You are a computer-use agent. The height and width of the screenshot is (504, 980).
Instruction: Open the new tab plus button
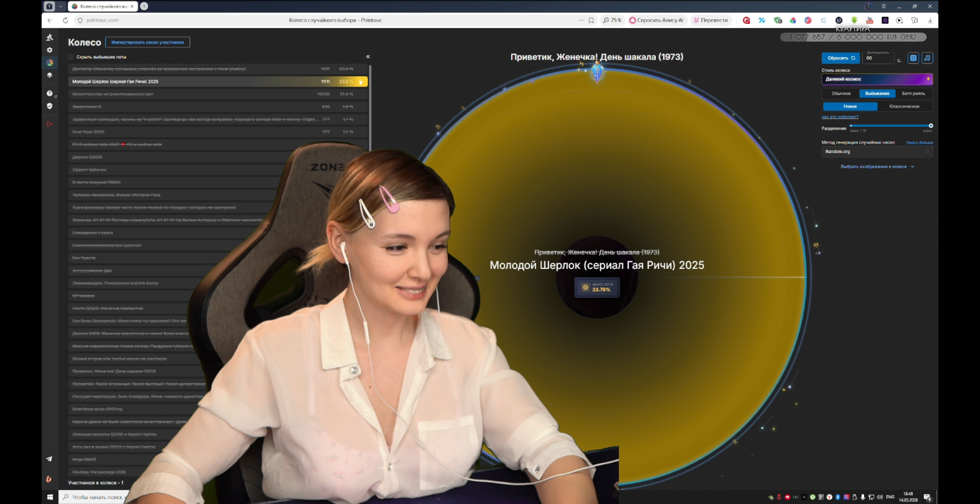coord(144,6)
